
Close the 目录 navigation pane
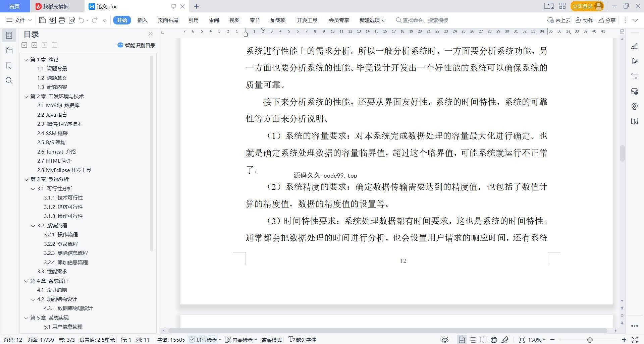pos(150,34)
